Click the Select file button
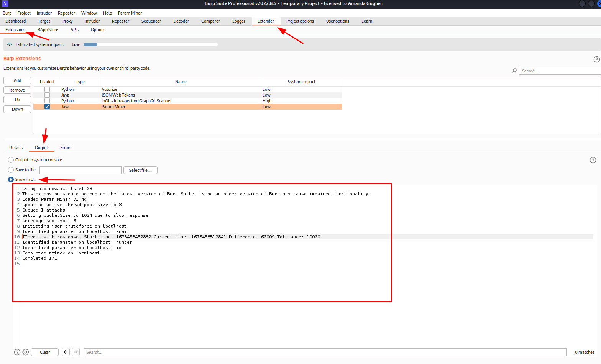The height and width of the screenshot is (364, 601). (x=140, y=170)
